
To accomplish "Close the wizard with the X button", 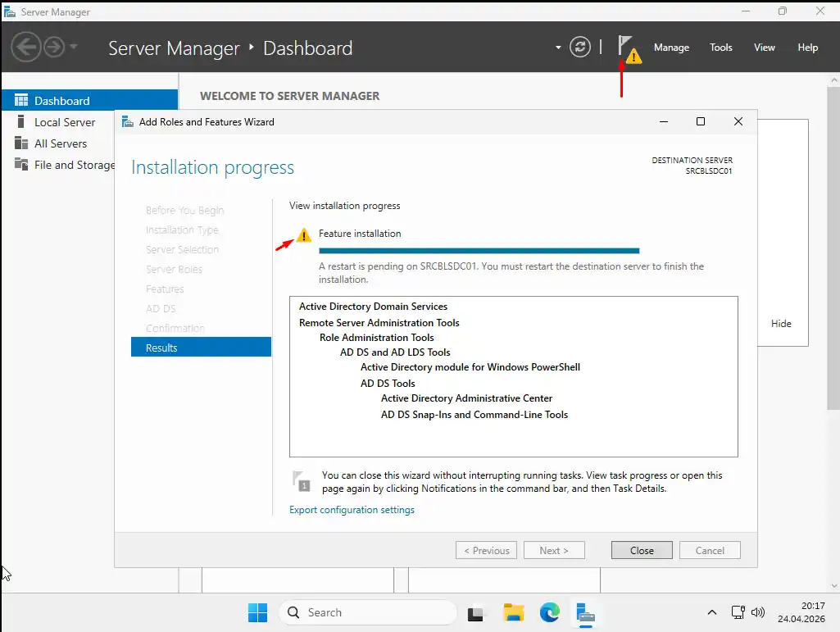I will pos(738,121).
